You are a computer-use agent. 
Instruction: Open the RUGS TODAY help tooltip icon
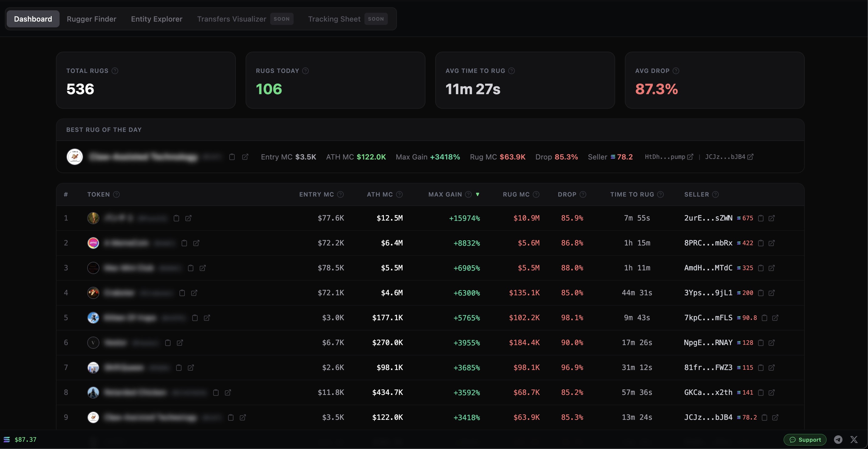306,71
